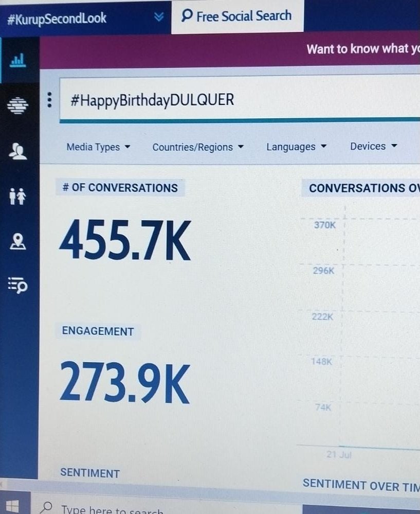The width and height of the screenshot is (420, 514).
Task: Click the 148K axis label
Action: click(x=321, y=362)
